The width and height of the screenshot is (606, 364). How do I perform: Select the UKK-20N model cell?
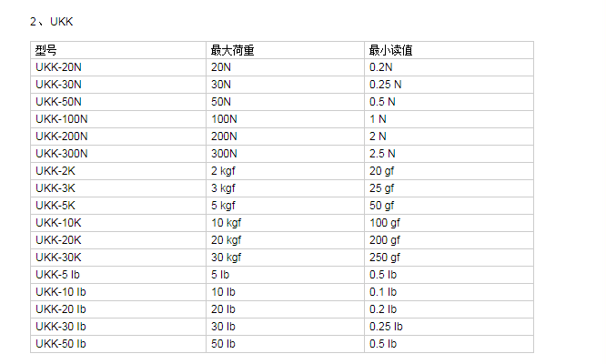click(x=58, y=67)
